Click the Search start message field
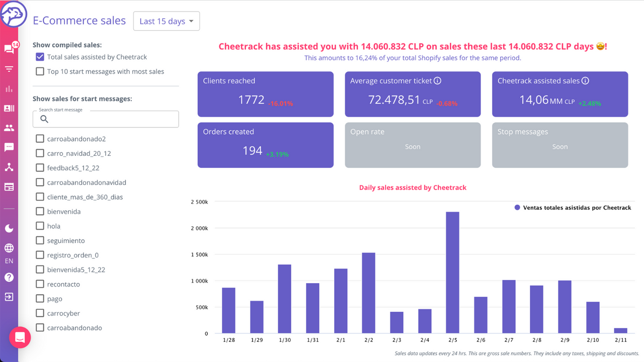The width and height of the screenshot is (644, 362). (106, 119)
